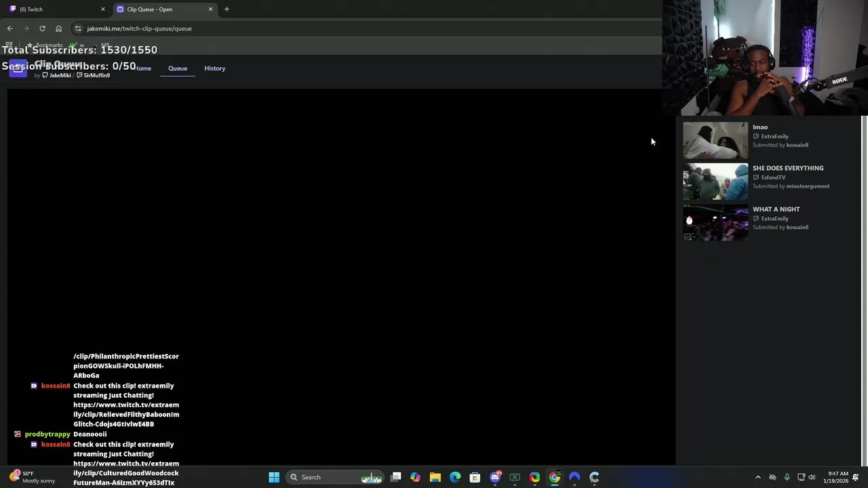Select the Clip Queue - Open tab
Image resolution: width=868 pixels, height=488 pixels.
(x=164, y=9)
